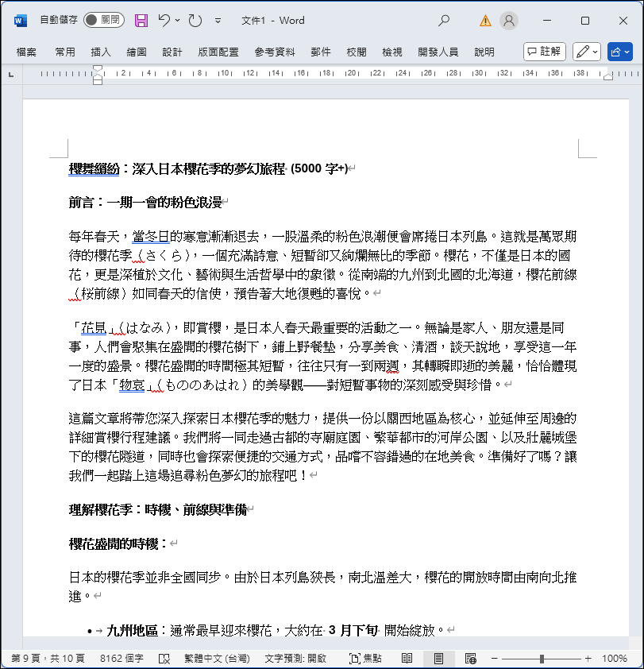Open the 檢視 ribbon tab
The width and height of the screenshot is (644, 669).
(x=392, y=52)
